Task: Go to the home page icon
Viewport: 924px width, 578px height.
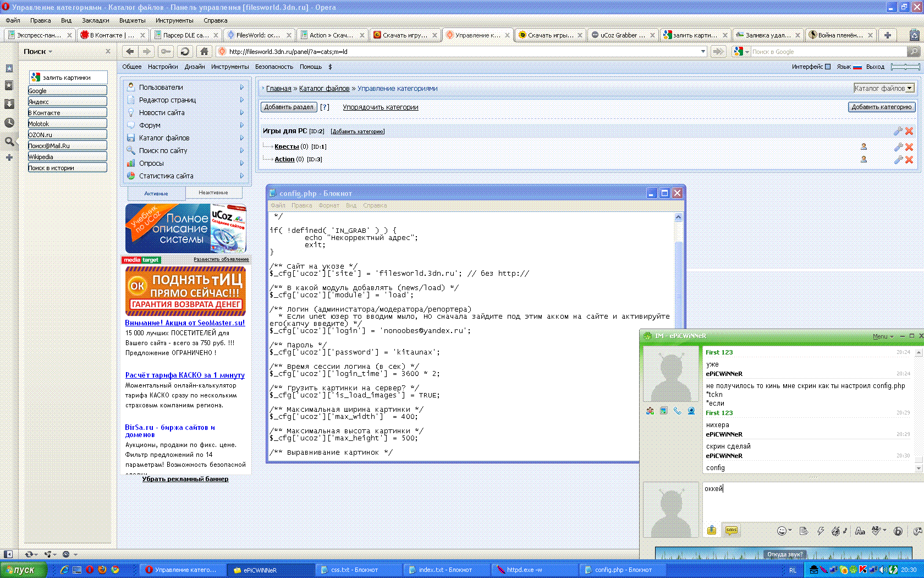Action: [204, 51]
